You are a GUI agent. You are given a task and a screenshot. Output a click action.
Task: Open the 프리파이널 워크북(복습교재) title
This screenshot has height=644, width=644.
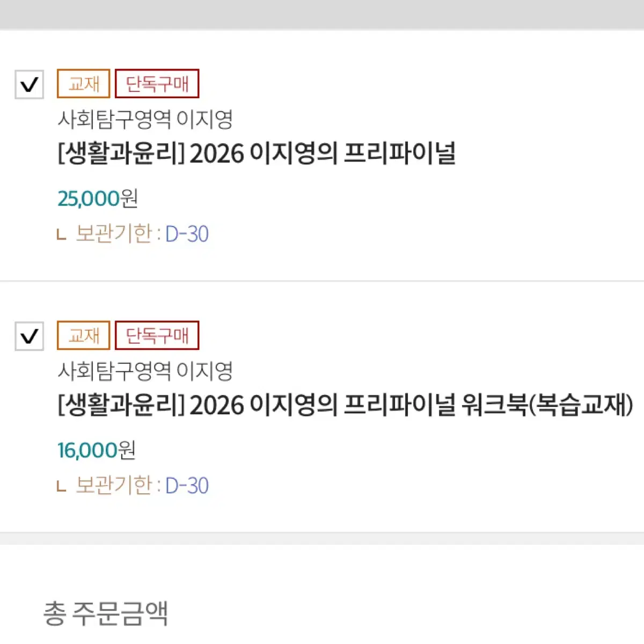click(x=345, y=406)
